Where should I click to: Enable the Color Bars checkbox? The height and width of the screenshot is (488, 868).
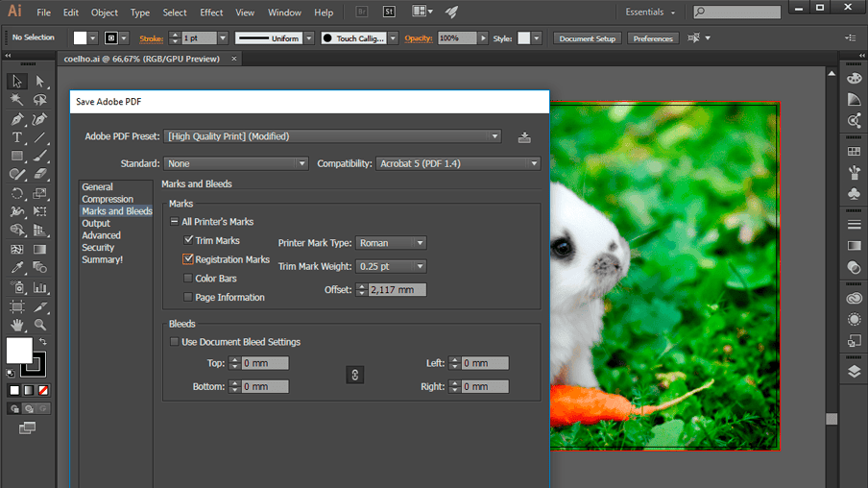188,279
